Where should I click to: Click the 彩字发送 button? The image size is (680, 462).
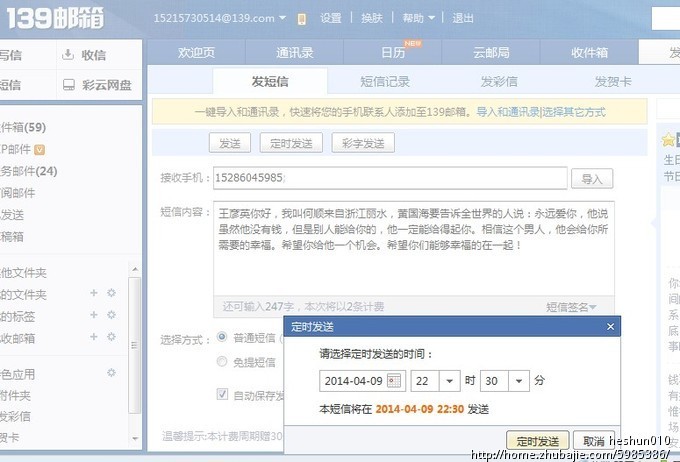[363, 143]
